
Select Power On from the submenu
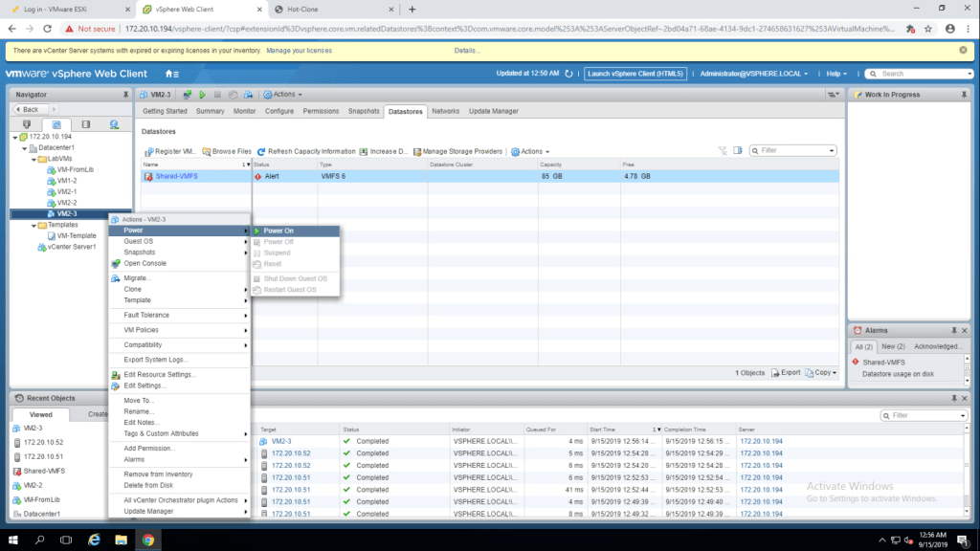coord(278,231)
